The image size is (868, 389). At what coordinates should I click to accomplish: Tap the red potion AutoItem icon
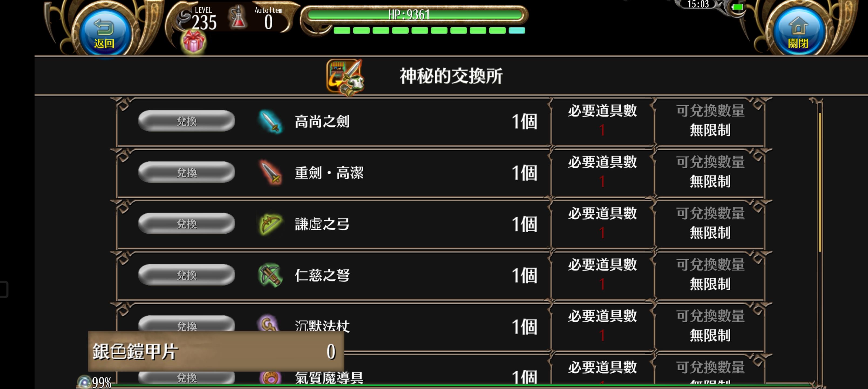click(238, 17)
